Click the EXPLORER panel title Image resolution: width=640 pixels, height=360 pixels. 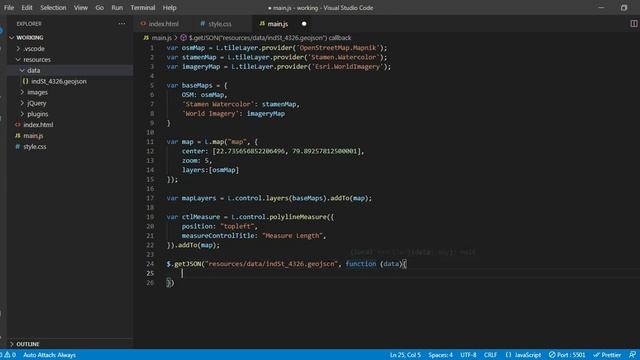pos(29,24)
